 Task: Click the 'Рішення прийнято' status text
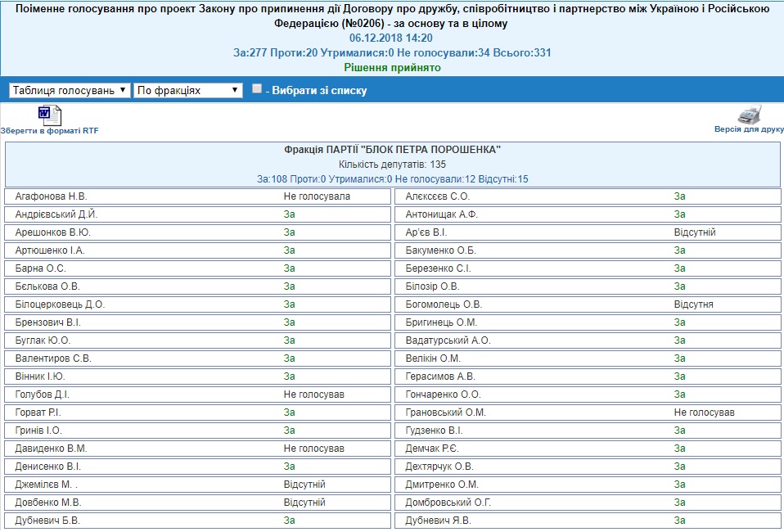click(392, 67)
